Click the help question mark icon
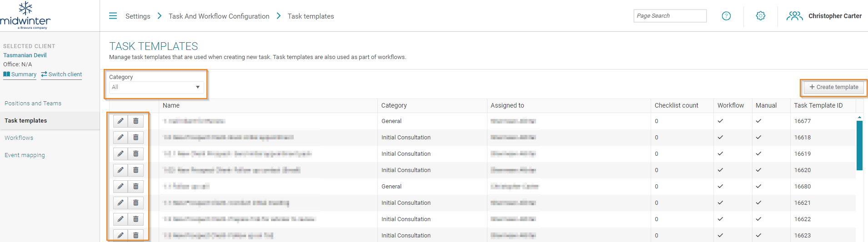Image resolution: width=868 pixels, height=242 pixels. (x=726, y=16)
